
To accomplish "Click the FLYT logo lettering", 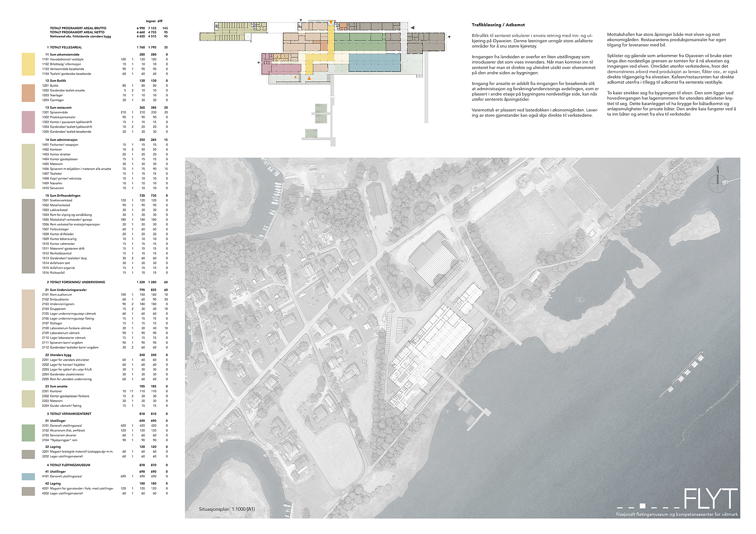I will click(711, 499).
